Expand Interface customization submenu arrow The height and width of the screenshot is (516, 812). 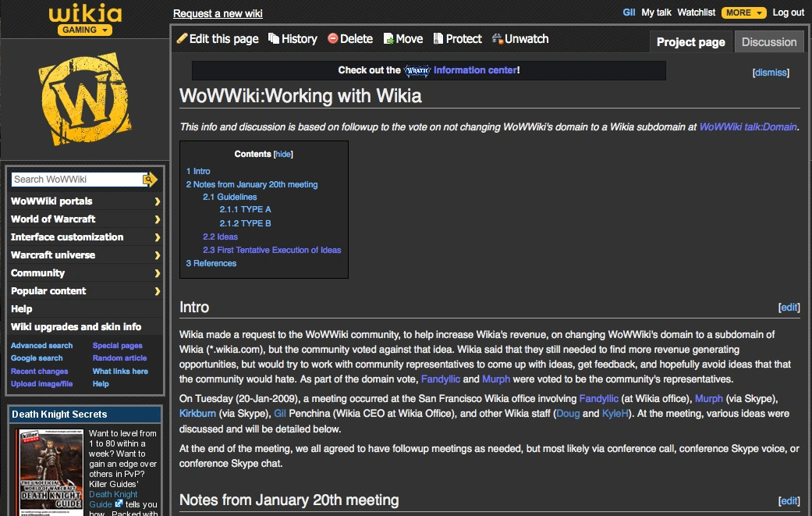point(158,237)
